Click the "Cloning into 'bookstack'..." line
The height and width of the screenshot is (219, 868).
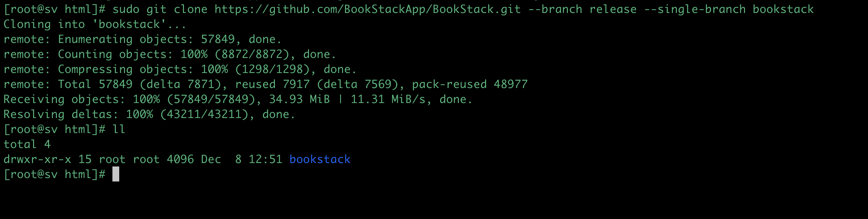(95, 24)
